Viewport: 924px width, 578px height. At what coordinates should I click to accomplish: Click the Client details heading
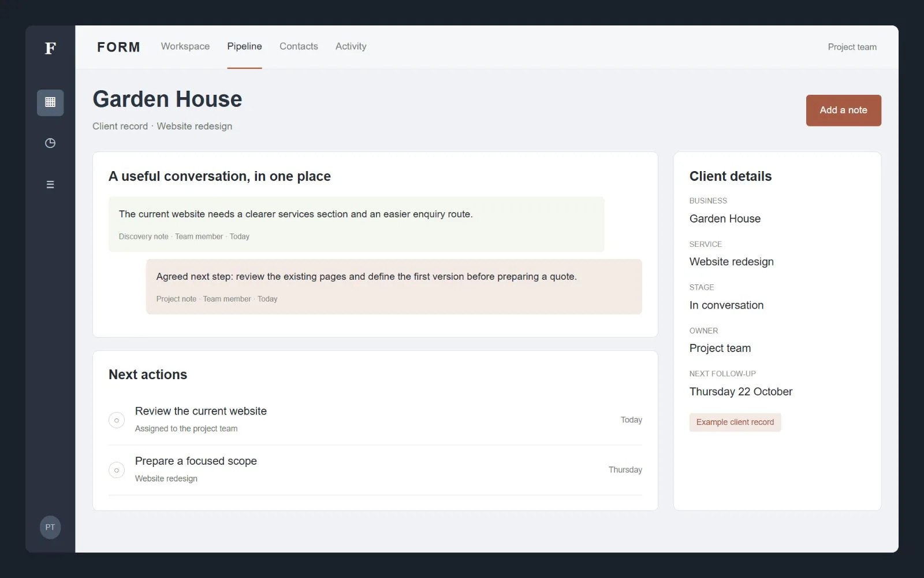731,176
